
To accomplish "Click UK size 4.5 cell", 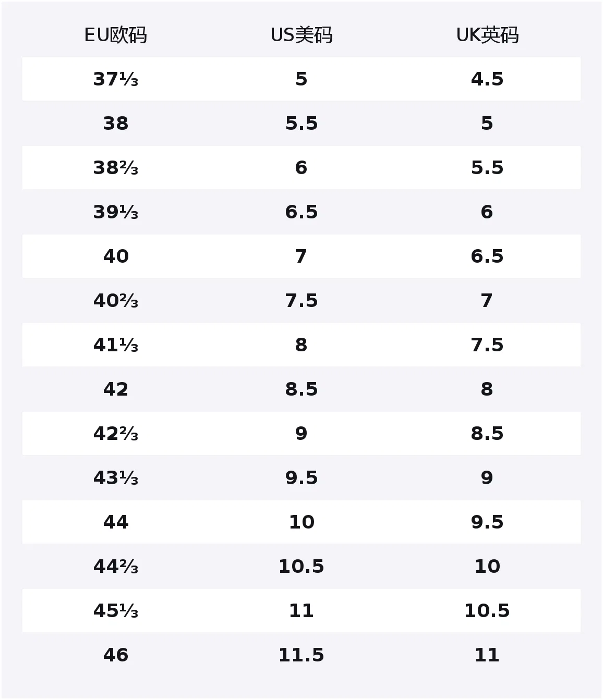I will 487,79.
